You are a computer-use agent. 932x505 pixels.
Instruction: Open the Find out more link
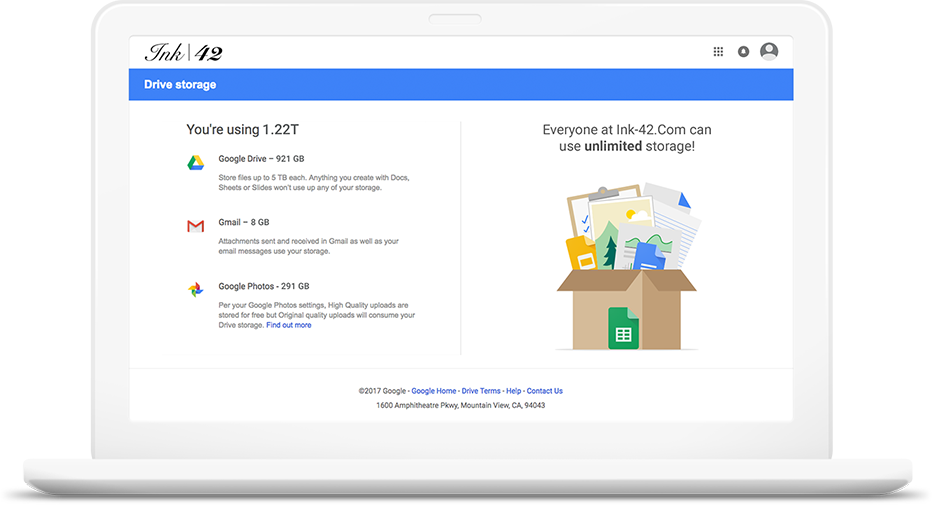[288, 325]
